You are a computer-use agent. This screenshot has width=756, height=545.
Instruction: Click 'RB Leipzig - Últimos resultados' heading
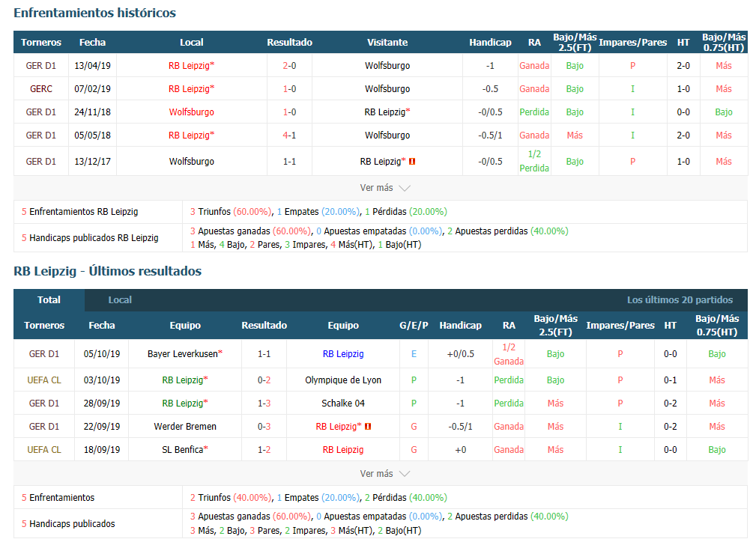pos(107,271)
